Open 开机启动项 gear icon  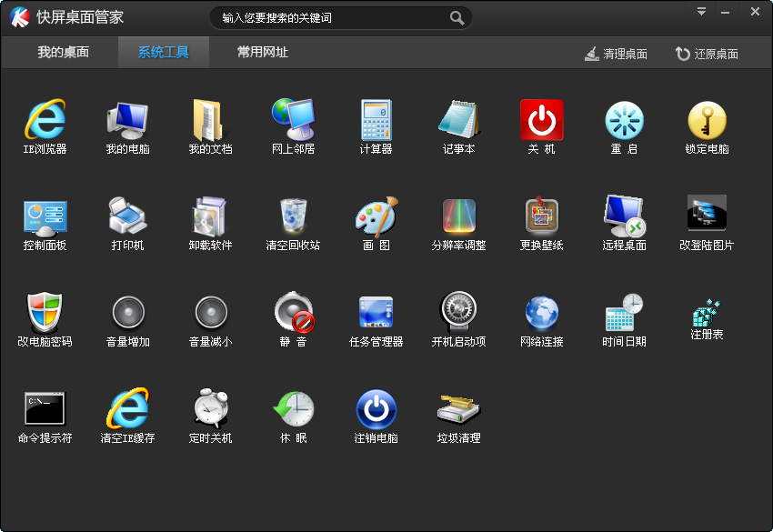[x=458, y=312]
